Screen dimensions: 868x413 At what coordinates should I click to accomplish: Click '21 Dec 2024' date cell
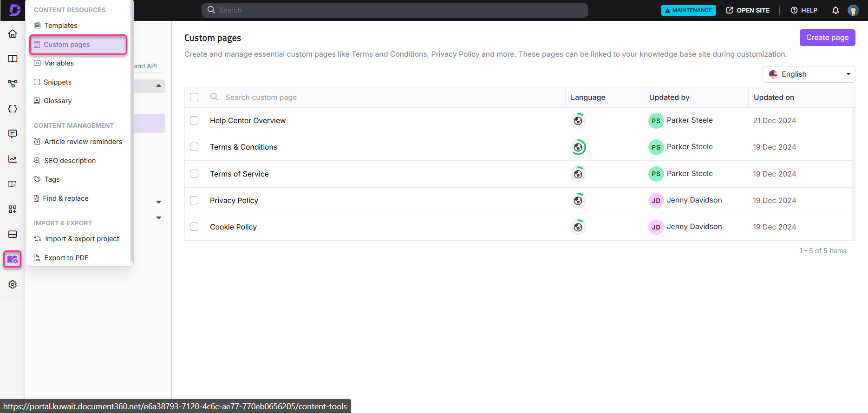point(774,121)
